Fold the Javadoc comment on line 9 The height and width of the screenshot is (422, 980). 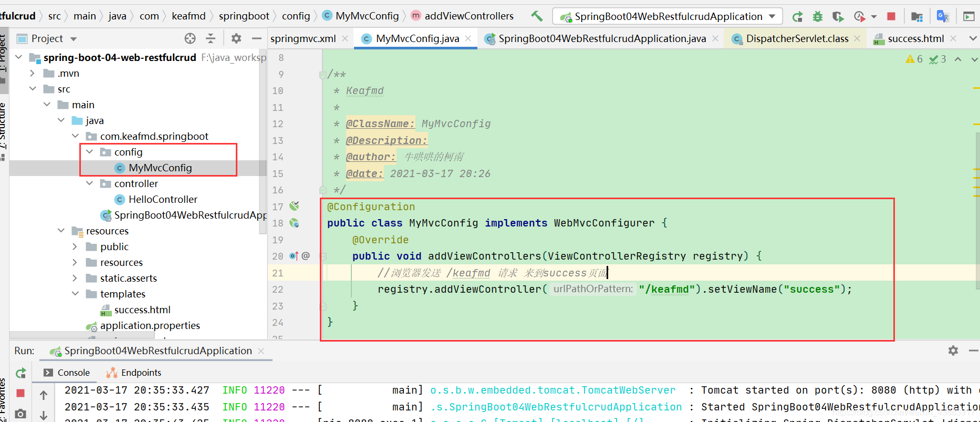point(323,75)
